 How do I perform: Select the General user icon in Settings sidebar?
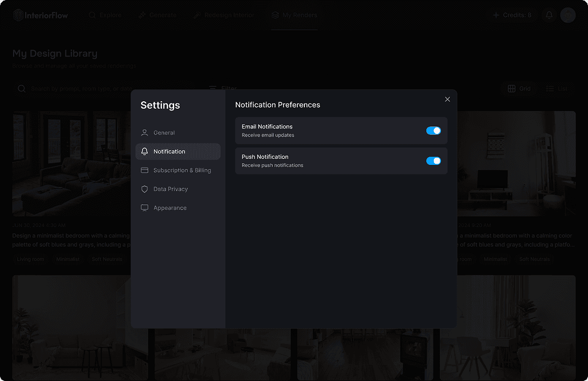(145, 132)
